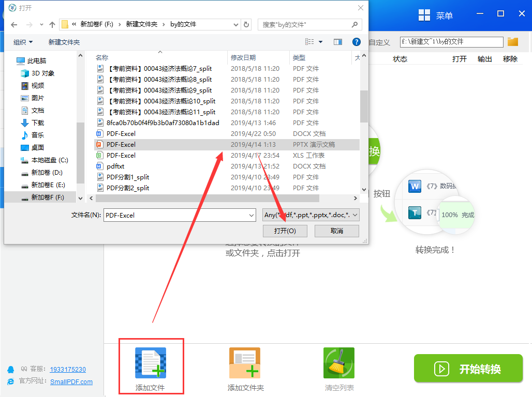This screenshot has height=397, width=532.
Task: Select PDF分割2_split file
Action: coord(226,188)
